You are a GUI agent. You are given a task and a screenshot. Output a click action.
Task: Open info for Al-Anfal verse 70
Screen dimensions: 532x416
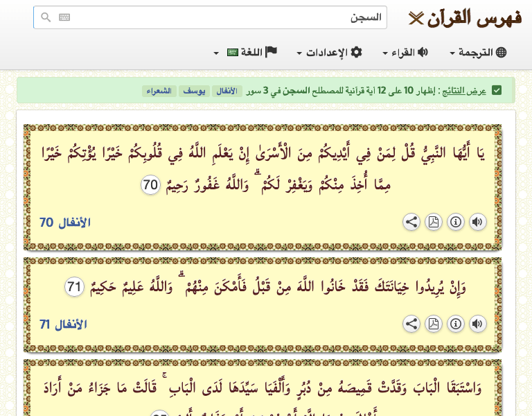tap(456, 222)
